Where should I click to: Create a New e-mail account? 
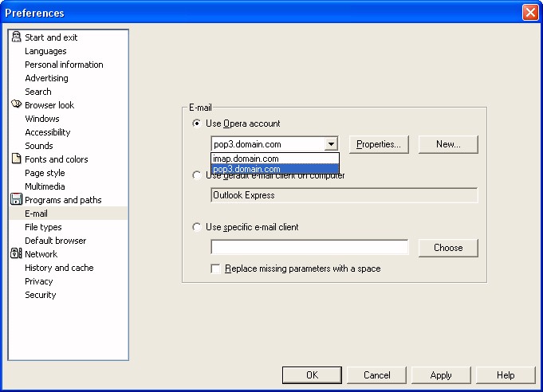click(x=448, y=144)
